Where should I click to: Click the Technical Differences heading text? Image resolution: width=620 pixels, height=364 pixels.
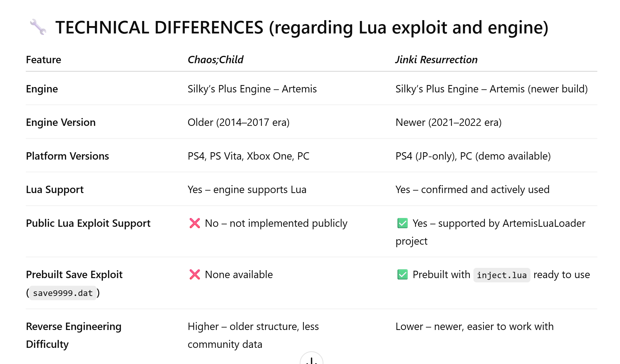click(302, 27)
